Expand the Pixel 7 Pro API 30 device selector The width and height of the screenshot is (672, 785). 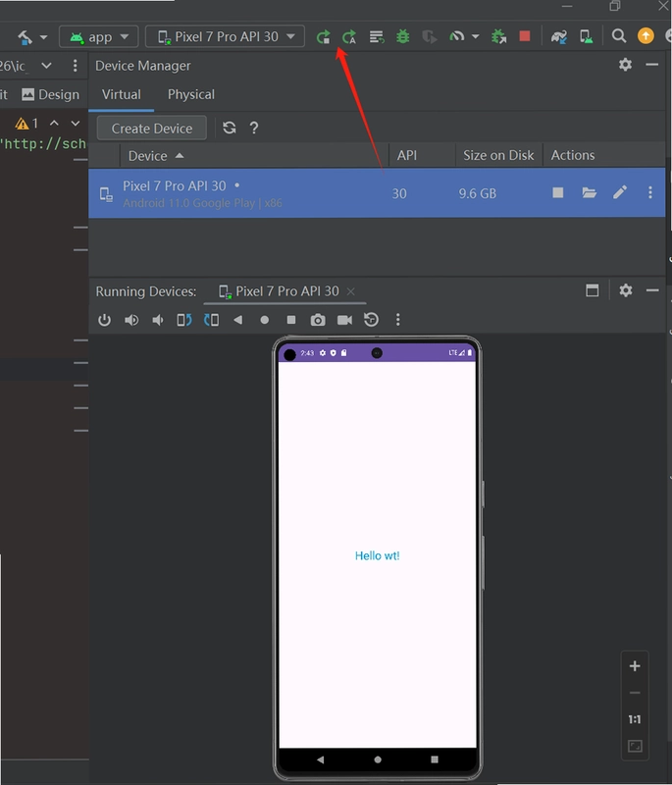point(225,37)
